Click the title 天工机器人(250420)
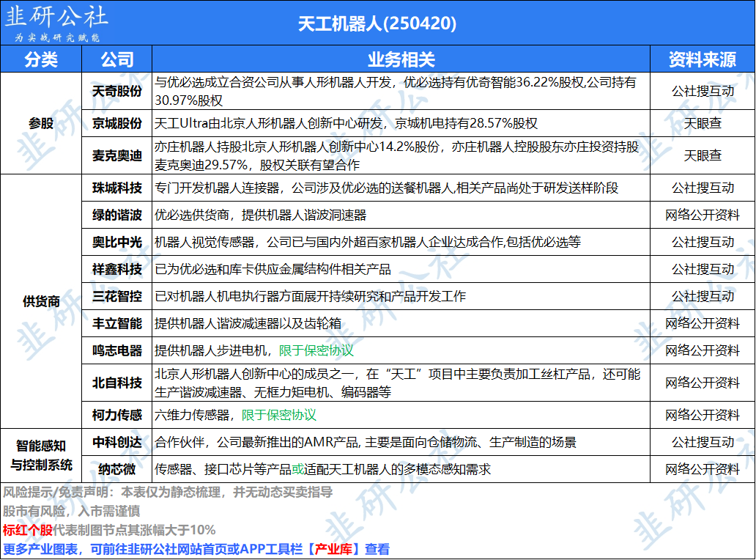This screenshot has width=756, height=560. pos(377,23)
